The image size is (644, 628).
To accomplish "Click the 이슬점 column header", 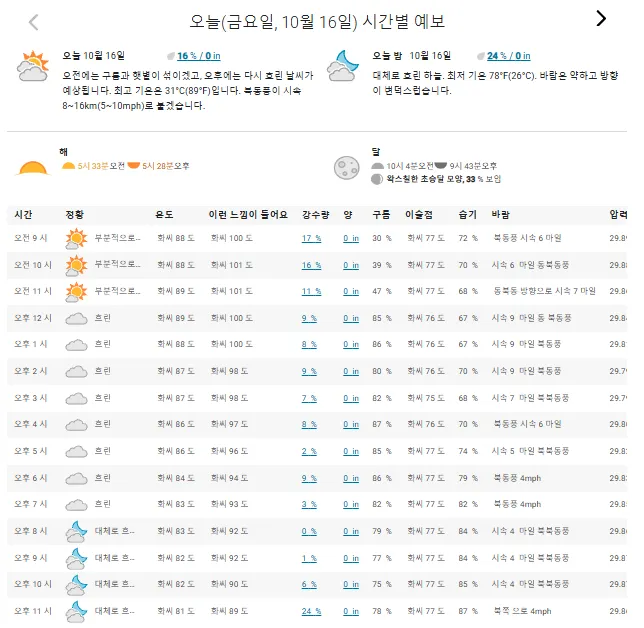I will [419, 214].
